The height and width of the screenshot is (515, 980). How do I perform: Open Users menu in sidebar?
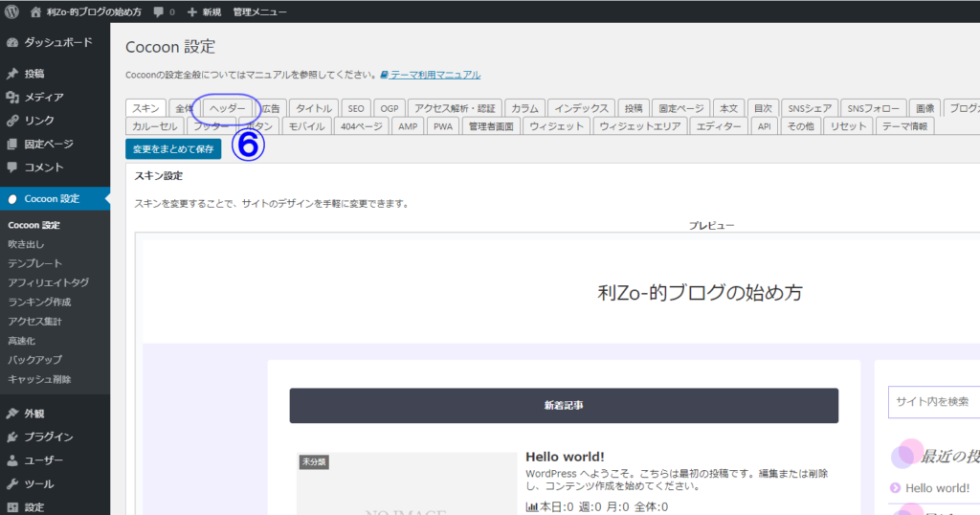(44, 460)
